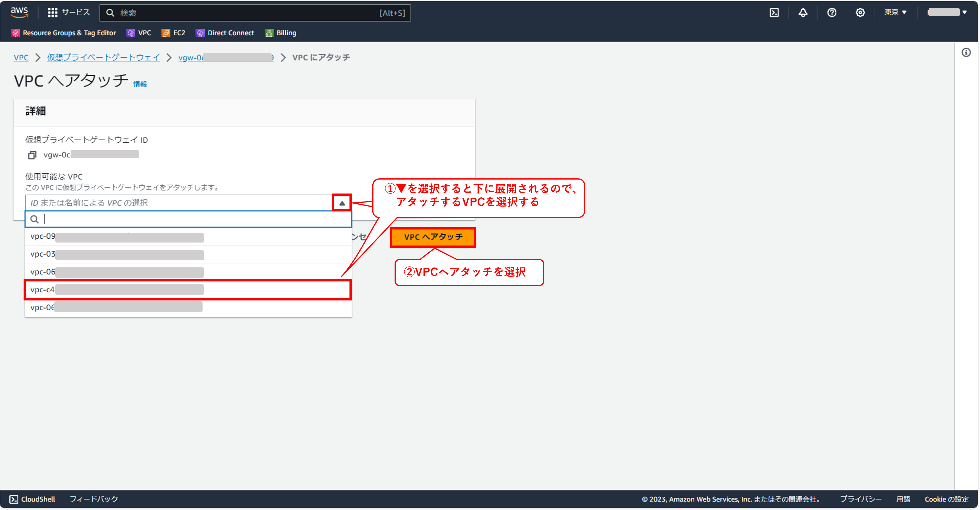Open the help question mark menu
The width and height of the screenshot is (980, 510).
tap(832, 12)
